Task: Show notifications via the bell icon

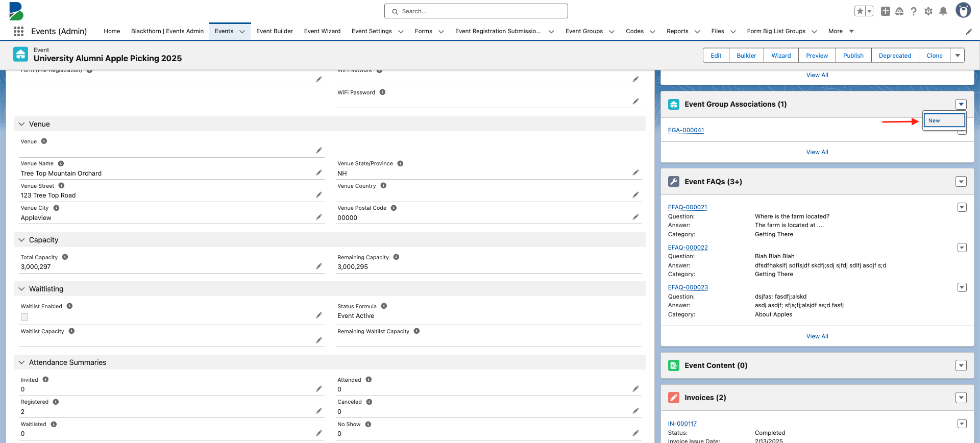Action: [x=943, y=11]
